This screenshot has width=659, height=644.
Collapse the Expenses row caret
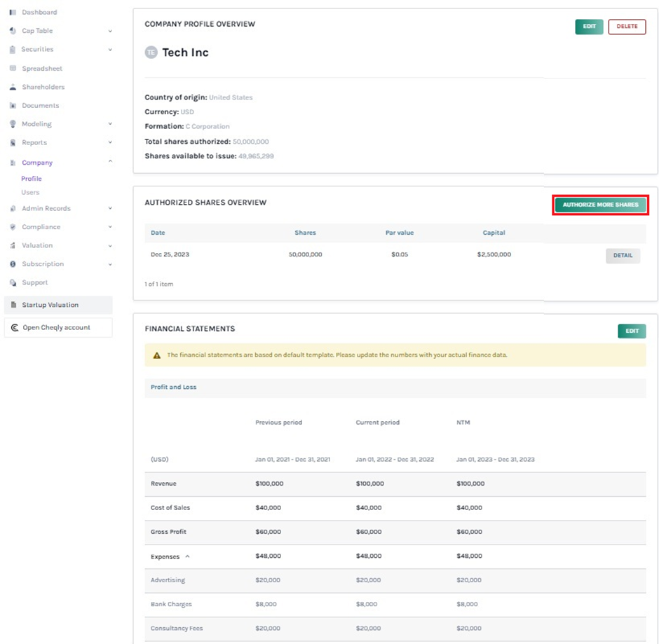pyautogui.click(x=187, y=556)
